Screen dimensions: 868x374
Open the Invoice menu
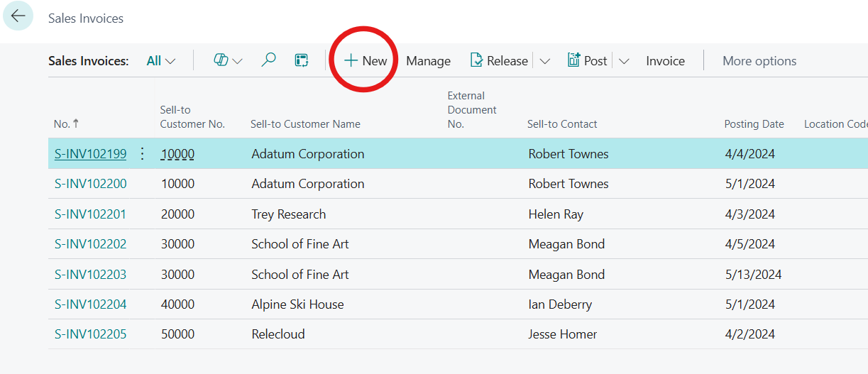pos(665,61)
